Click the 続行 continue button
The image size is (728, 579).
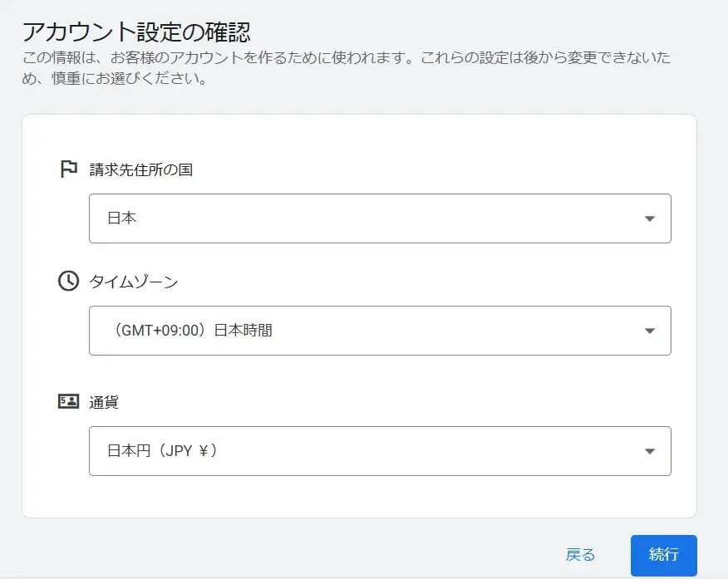pos(663,555)
